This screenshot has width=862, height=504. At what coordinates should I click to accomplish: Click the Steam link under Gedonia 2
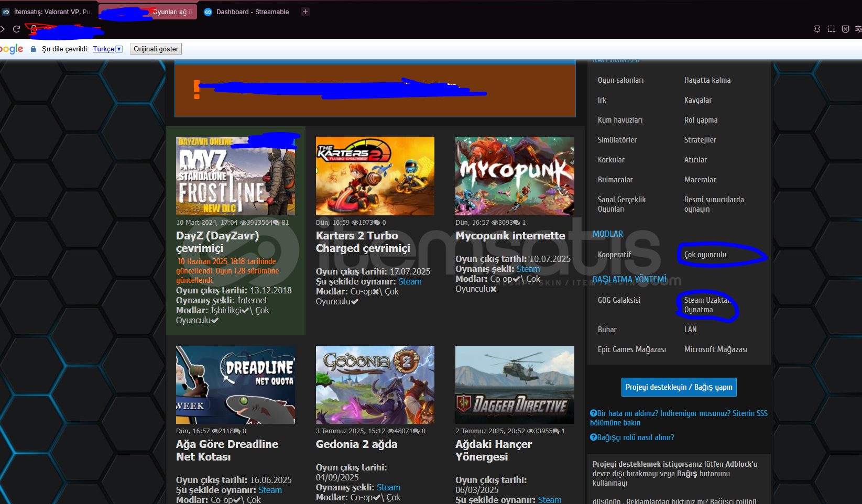pos(388,487)
